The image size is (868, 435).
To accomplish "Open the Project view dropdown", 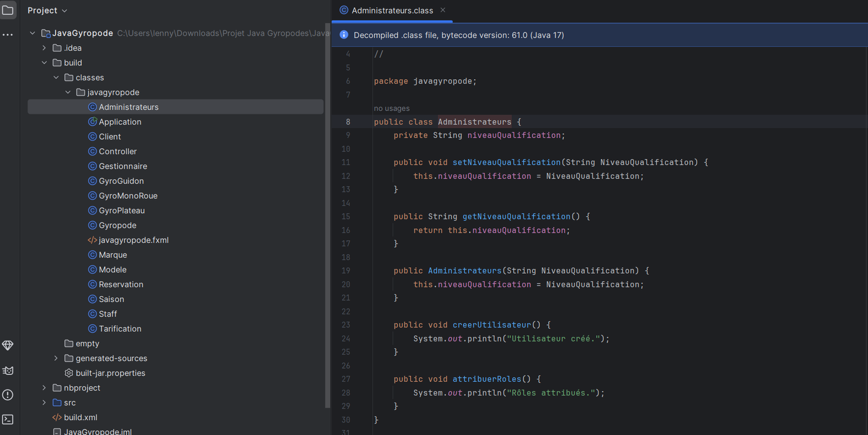I will pyautogui.click(x=48, y=10).
